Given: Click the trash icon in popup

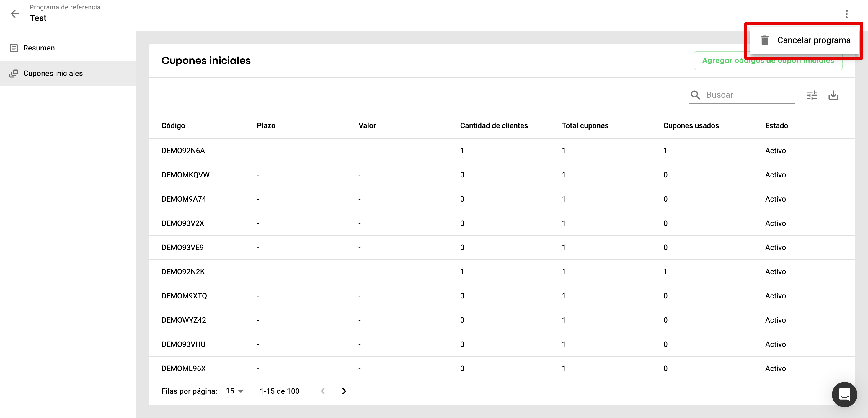Looking at the screenshot, I should point(765,40).
